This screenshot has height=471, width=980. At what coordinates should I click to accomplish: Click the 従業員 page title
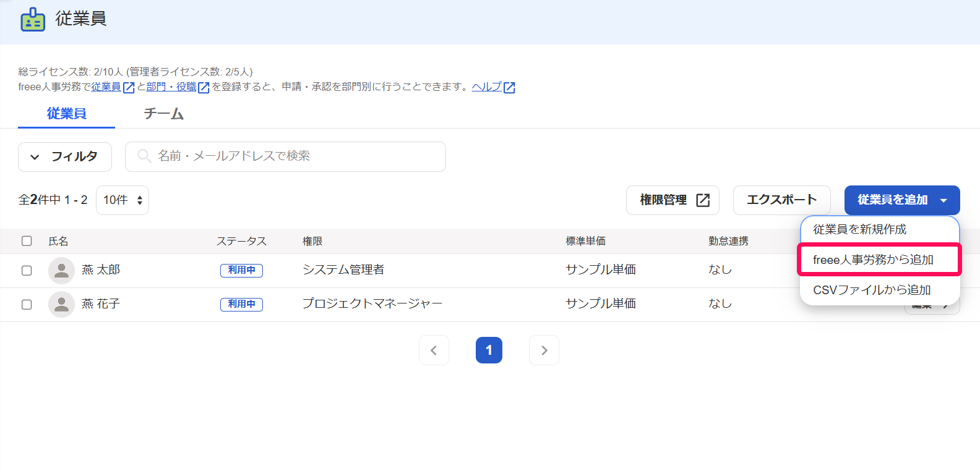(x=81, y=19)
